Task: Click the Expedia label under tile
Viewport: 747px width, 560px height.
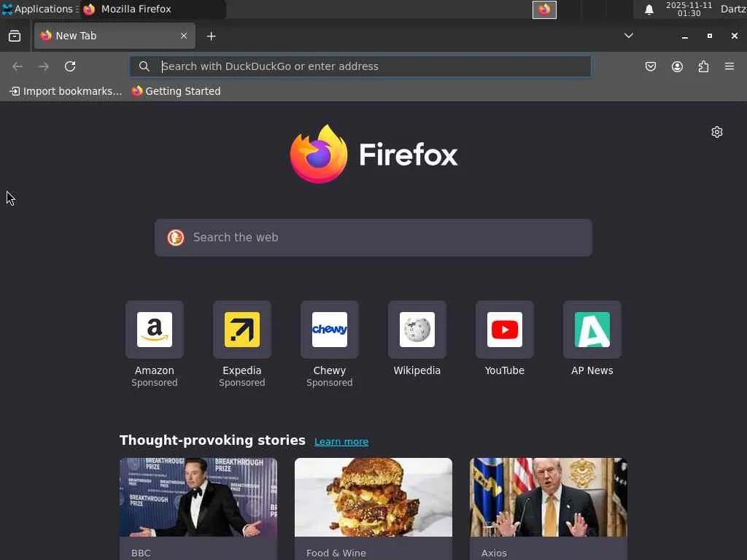Action: tap(242, 370)
